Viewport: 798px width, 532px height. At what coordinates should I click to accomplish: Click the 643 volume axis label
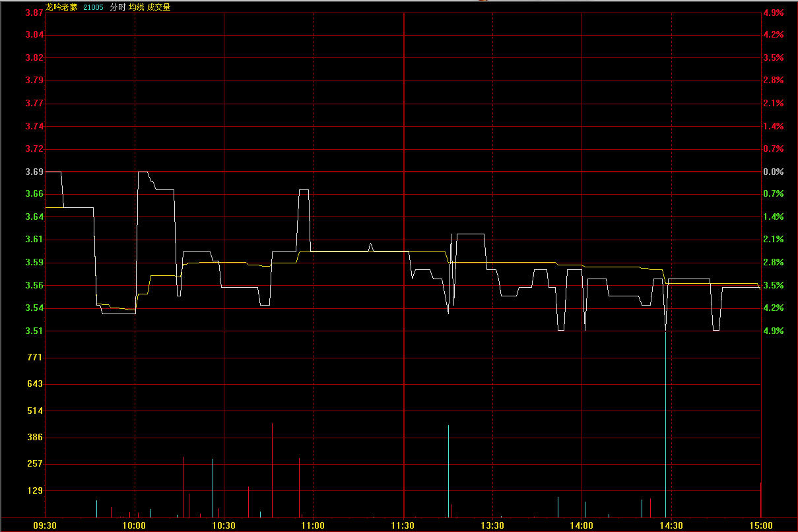coord(34,383)
